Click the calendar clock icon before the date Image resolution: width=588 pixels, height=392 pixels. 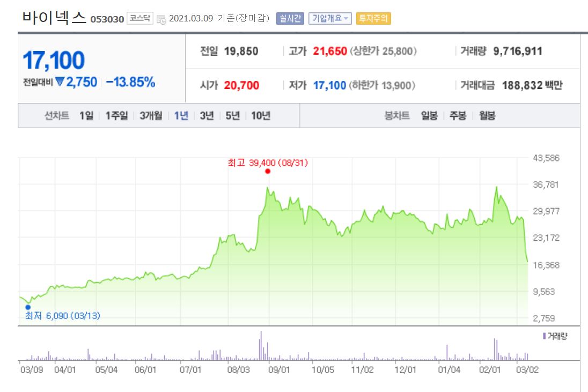[x=161, y=19]
